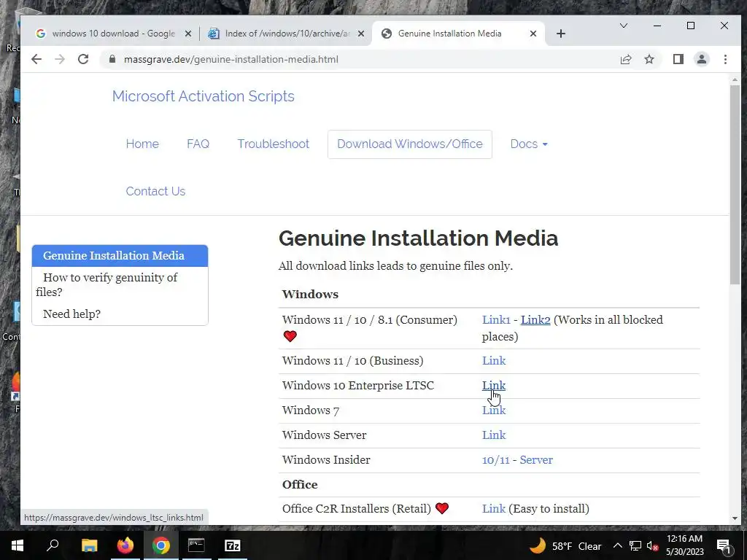Click the page vertical scrollbar thumb
747x560 pixels.
click(x=735, y=184)
